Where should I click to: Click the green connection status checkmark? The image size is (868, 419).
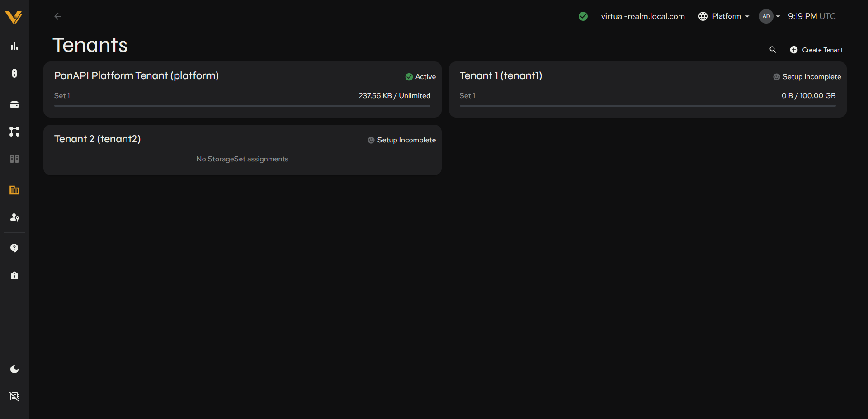[x=583, y=16]
